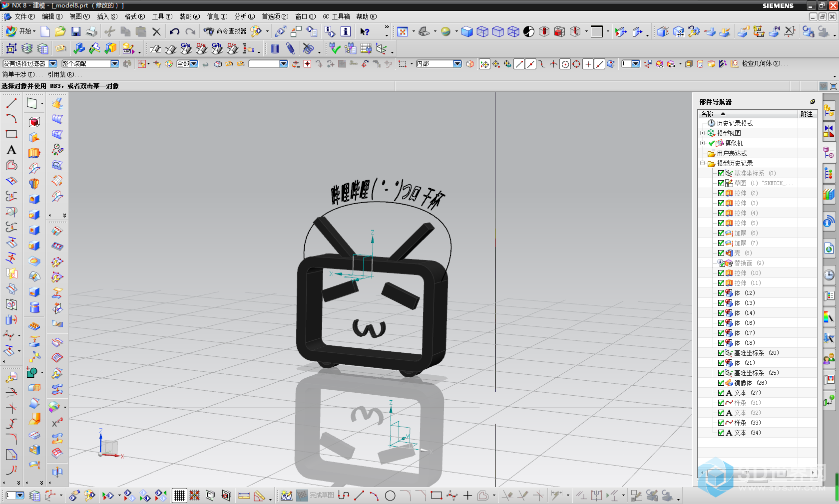839x504 pixels.
Task: Open the 插入 menu
Action: click(107, 16)
